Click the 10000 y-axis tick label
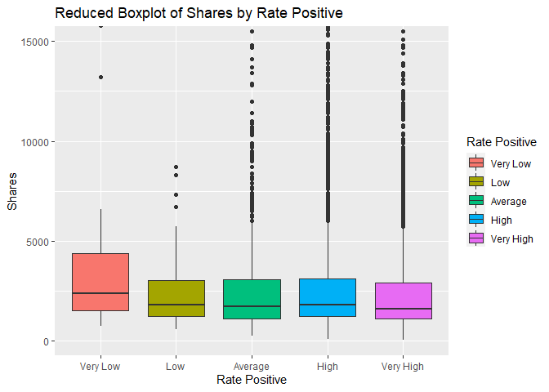 [x=35, y=142]
